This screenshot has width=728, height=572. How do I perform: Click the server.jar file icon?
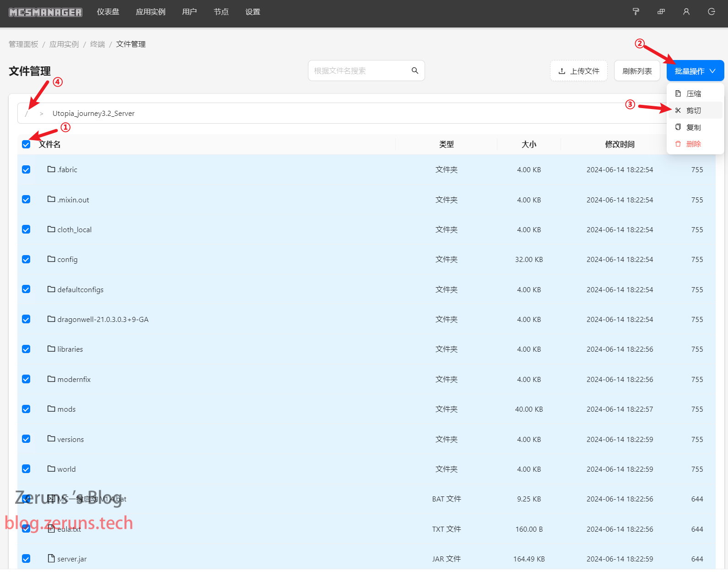point(51,559)
